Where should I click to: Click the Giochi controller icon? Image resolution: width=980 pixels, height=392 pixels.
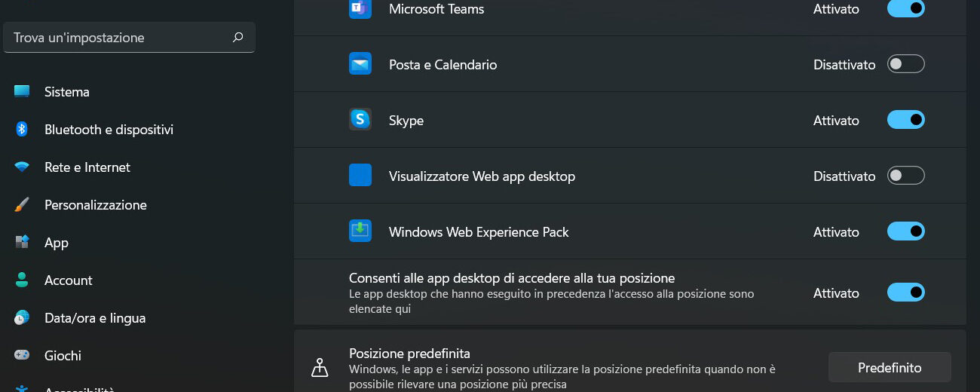point(22,356)
